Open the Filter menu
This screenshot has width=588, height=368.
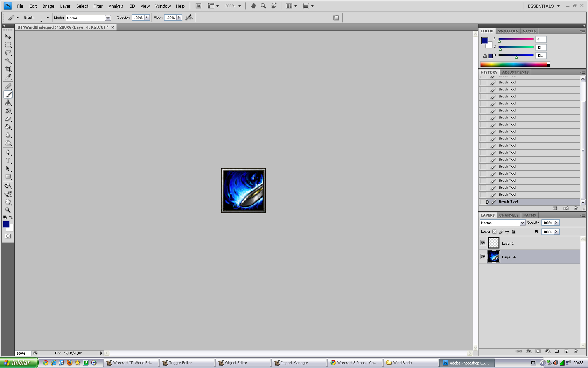[98, 6]
